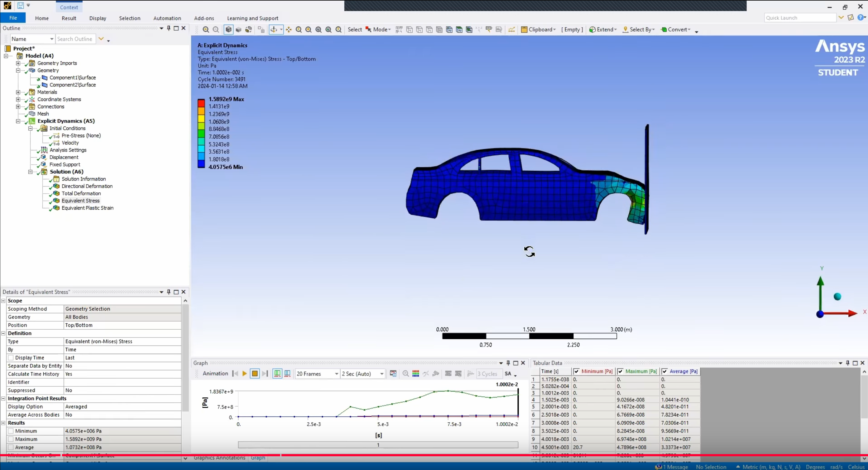Click the export animation video icon

[x=393, y=374]
